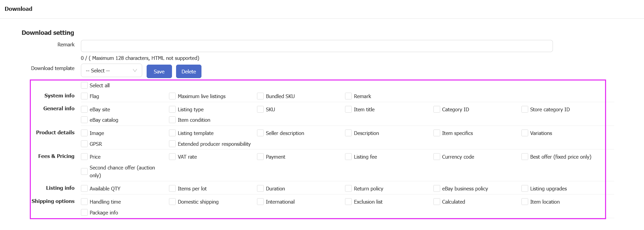Screen dimensions: 644x230
Task: Enable the eBay site checkbox
Action: [84, 109]
